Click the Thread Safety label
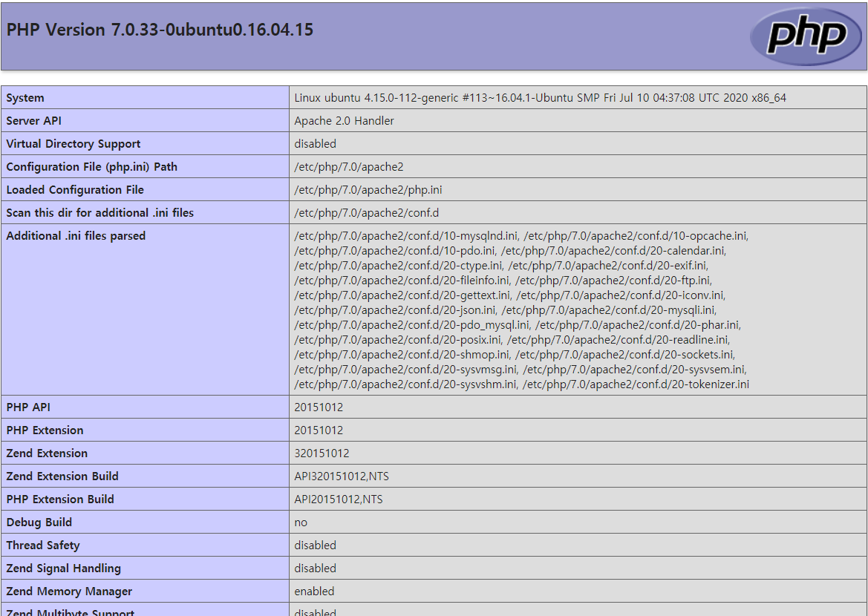Screen dimensions: 868x616 43,545
